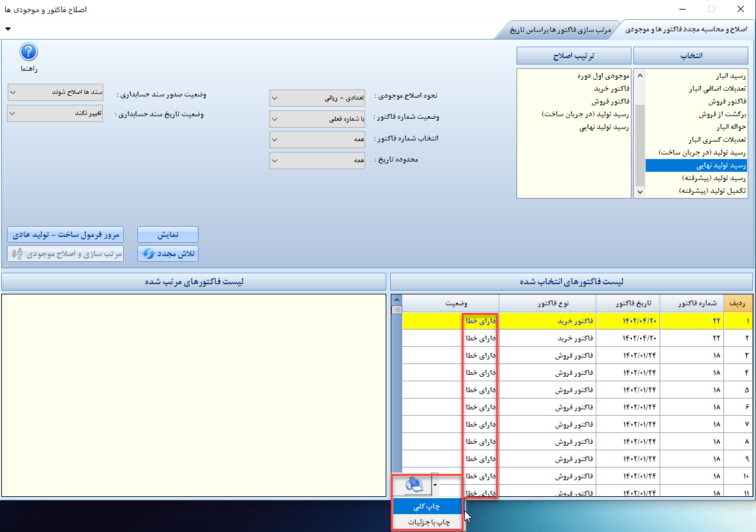The height and width of the screenshot is (532, 756).
Task: Click the لیست فاکتورهای انتخاب شده header
Action: pyautogui.click(x=571, y=282)
